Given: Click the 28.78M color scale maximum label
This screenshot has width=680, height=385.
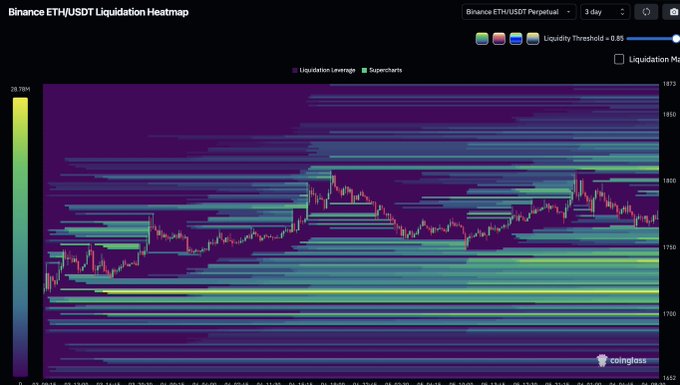Looking at the screenshot, I should pos(20,89).
